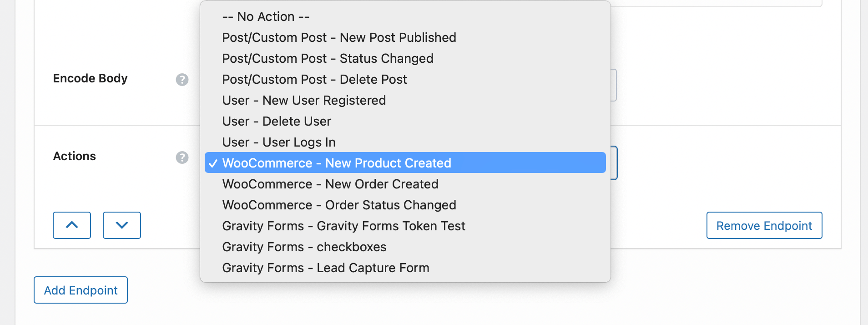This screenshot has height=325, width=868.
Task: Select Gravity Forms Token Test action
Action: (343, 226)
